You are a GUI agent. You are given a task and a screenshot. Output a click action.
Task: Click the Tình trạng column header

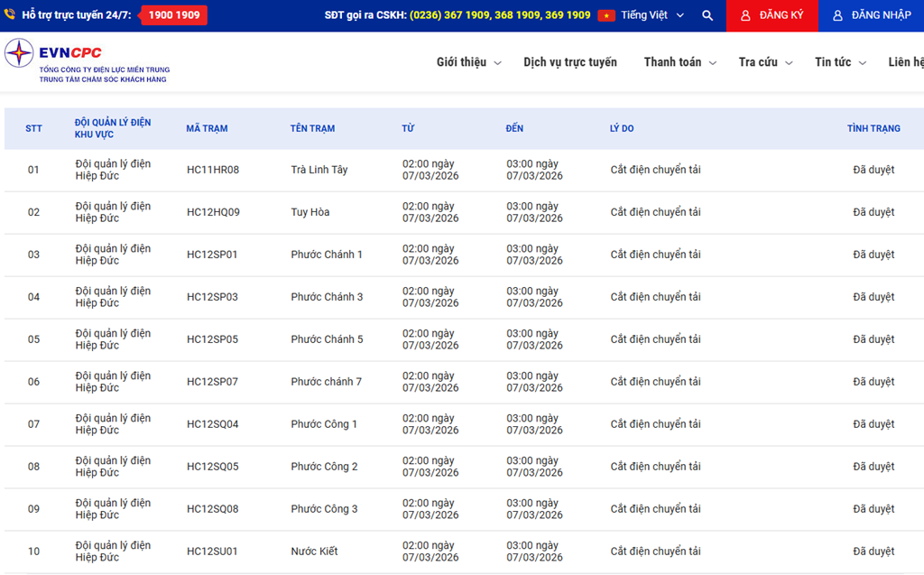[873, 129]
